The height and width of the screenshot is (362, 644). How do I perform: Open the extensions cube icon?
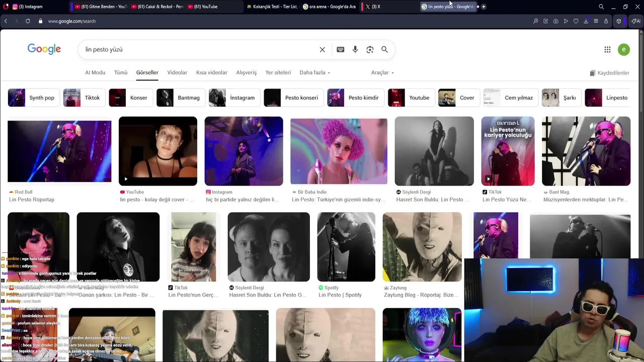click(x=619, y=21)
